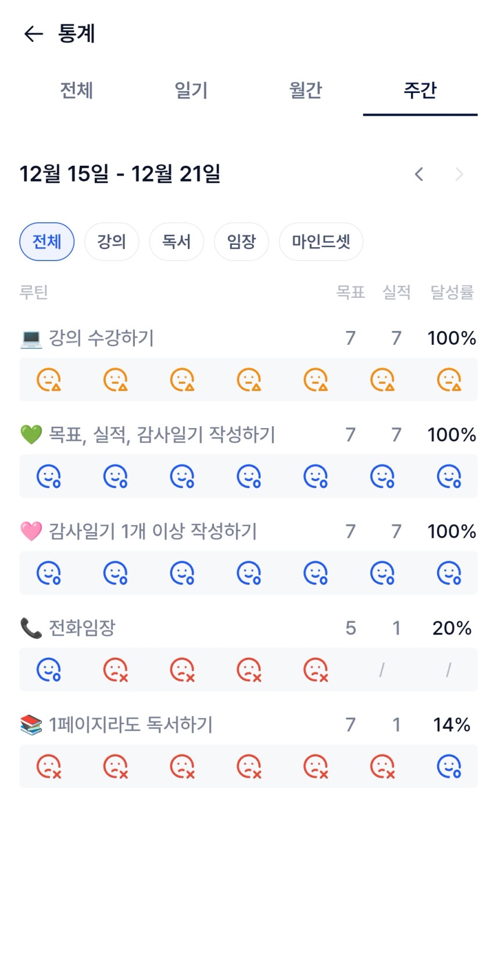
Task: Filter routines by 마인드셋 chip
Action: point(321,241)
